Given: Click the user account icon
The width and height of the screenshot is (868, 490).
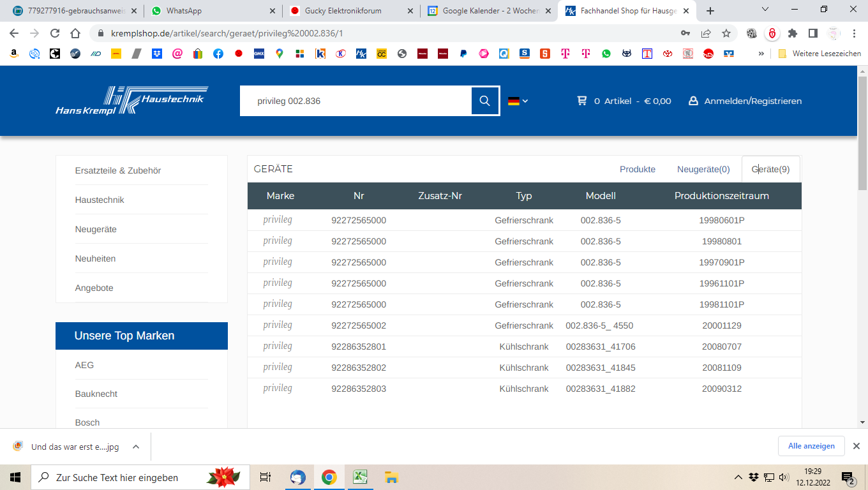Looking at the screenshot, I should pos(693,101).
